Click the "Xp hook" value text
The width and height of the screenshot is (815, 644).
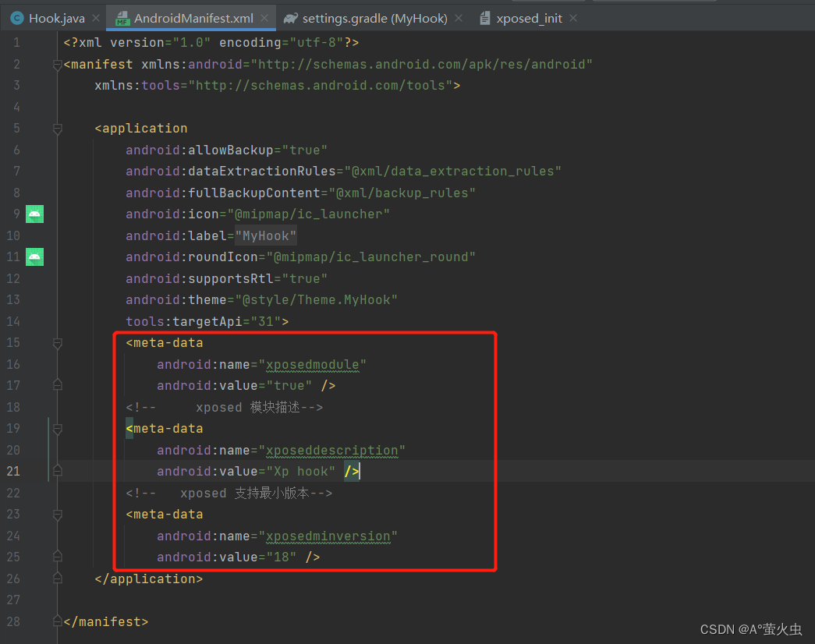click(300, 472)
